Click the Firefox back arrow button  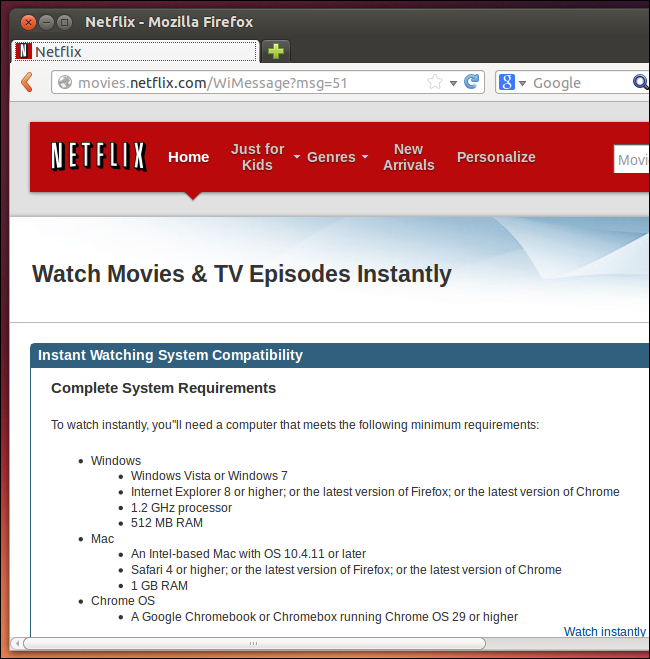(x=27, y=82)
